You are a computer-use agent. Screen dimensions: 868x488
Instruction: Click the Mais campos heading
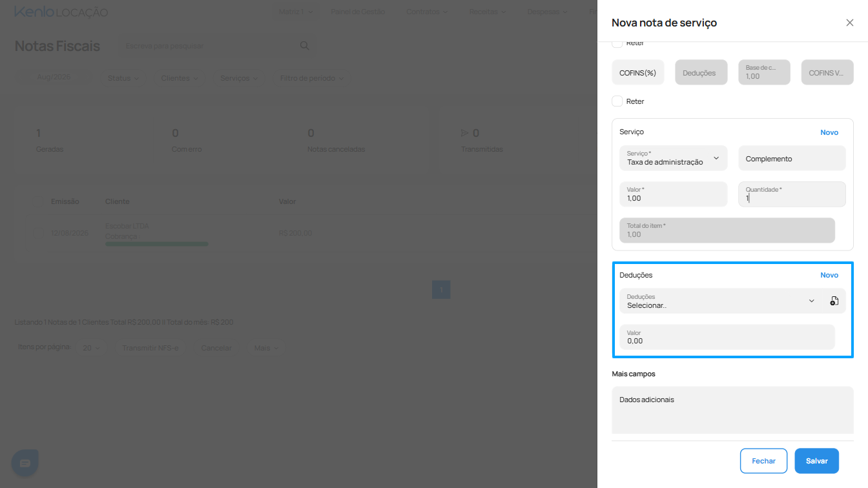[x=634, y=374]
